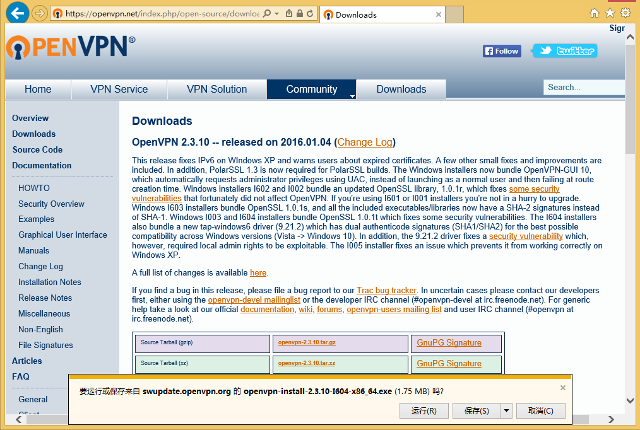Open the Change Log link in heading
The height and width of the screenshot is (430, 640).
(x=365, y=142)
